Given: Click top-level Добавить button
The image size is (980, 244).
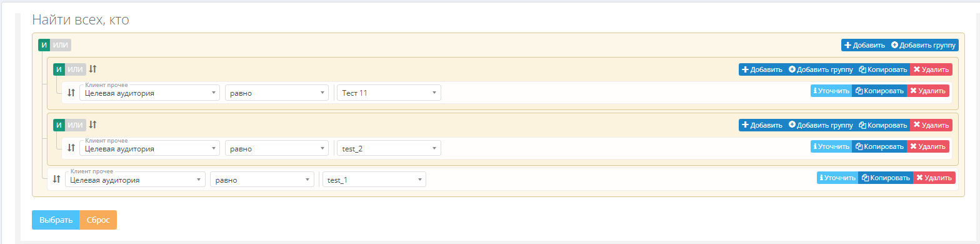Looking at the screenshot, I should (864, 45).
